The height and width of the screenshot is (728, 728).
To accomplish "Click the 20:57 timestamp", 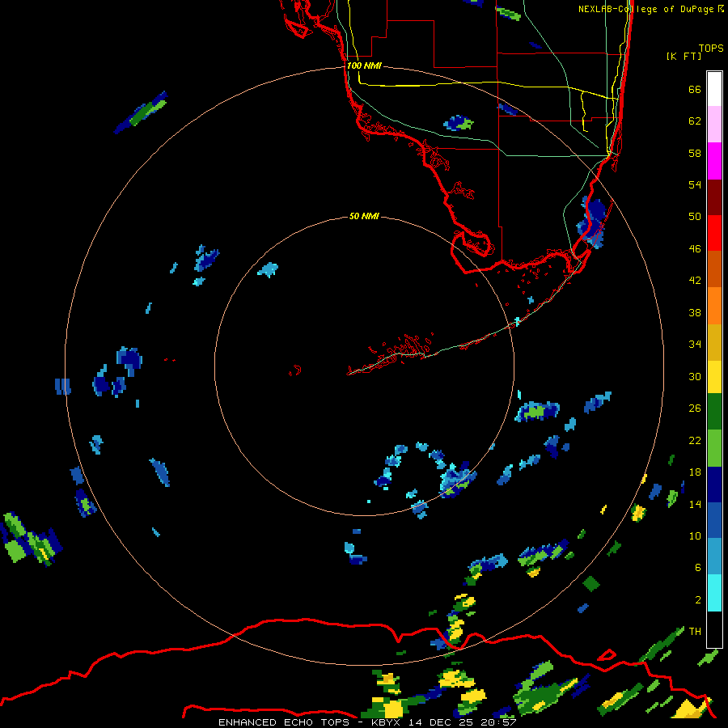I will coord(498,722).
